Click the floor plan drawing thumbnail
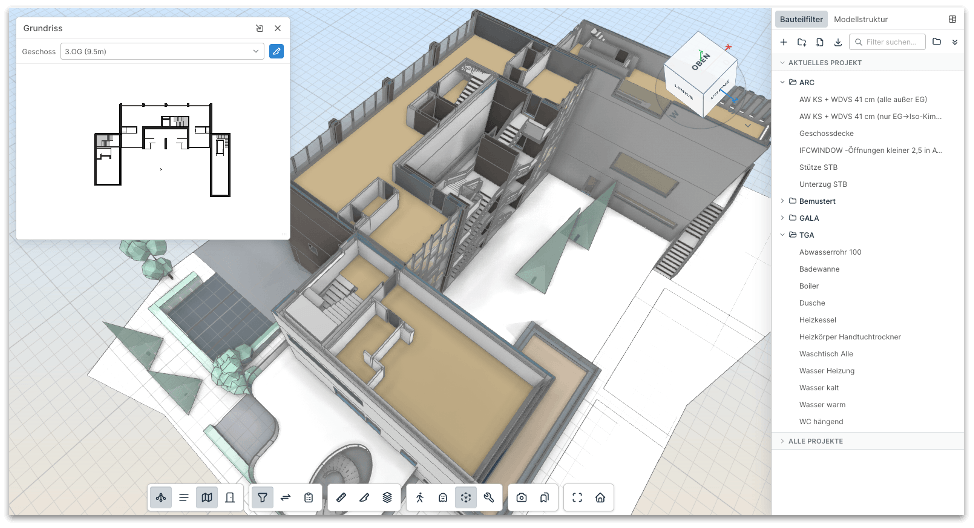Screen dimensions: 974x528 tap(162, 150)
